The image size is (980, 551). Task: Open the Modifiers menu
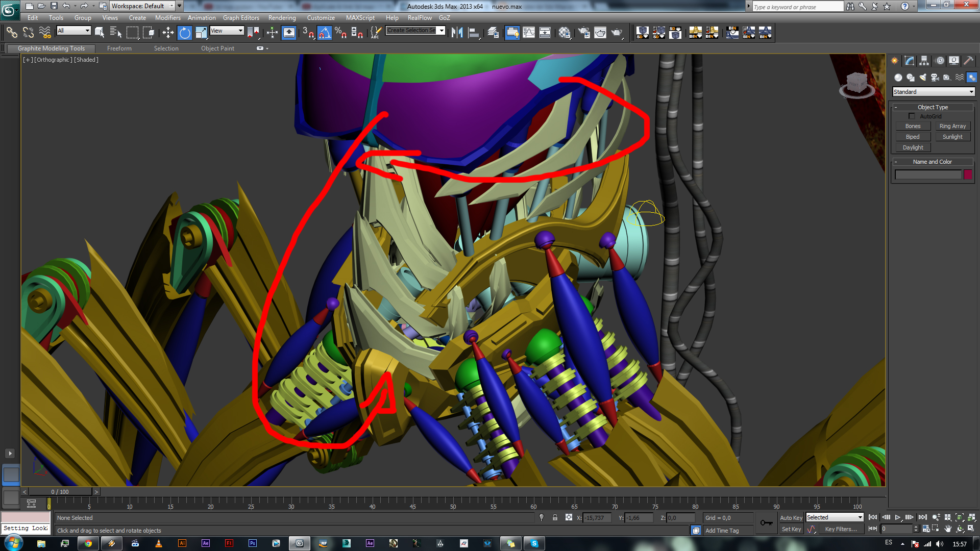tap(167, 18)
